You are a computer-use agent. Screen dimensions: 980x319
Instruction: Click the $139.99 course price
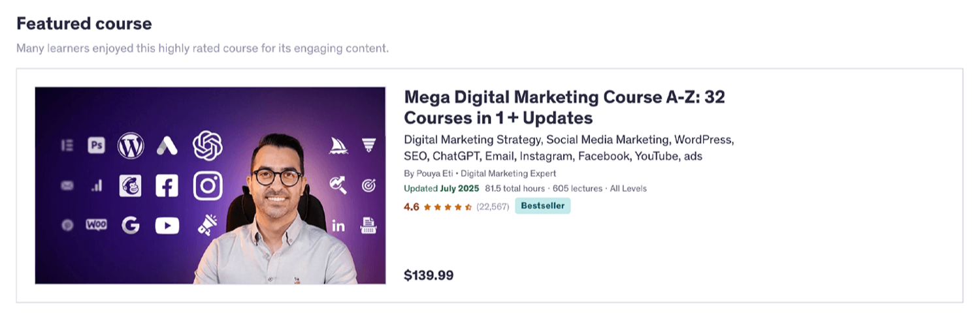[x=429, y=275]
